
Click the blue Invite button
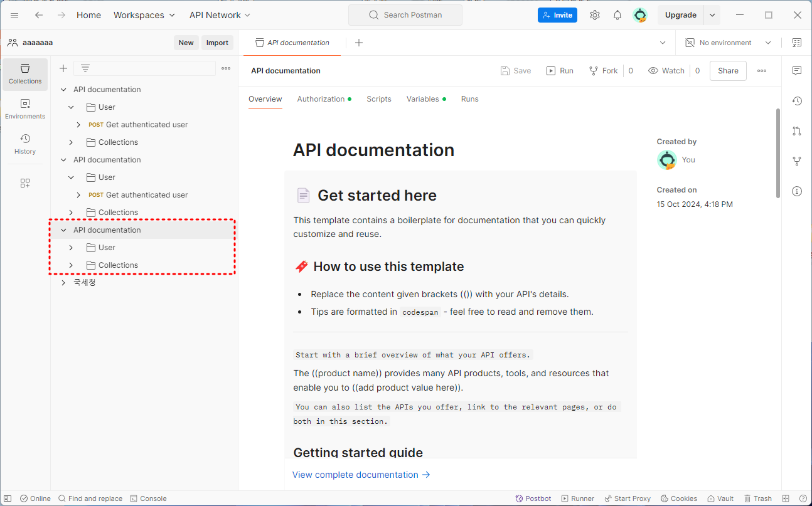(557, 15)
